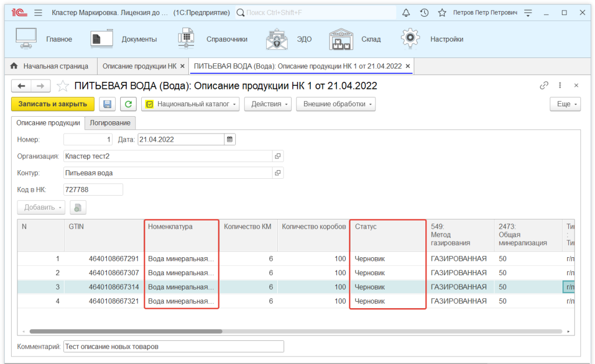
Task: Open service settings lines icon beside the user name
Action: 528,13
